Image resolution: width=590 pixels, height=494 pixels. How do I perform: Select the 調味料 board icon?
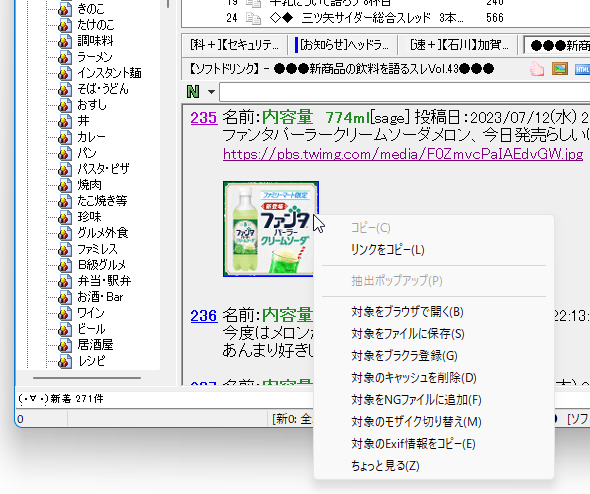[x=64, y=41]
